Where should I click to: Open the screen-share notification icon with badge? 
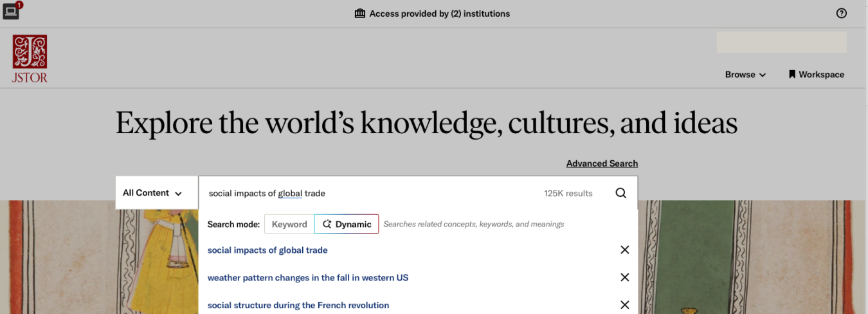(x=12, y=10)
